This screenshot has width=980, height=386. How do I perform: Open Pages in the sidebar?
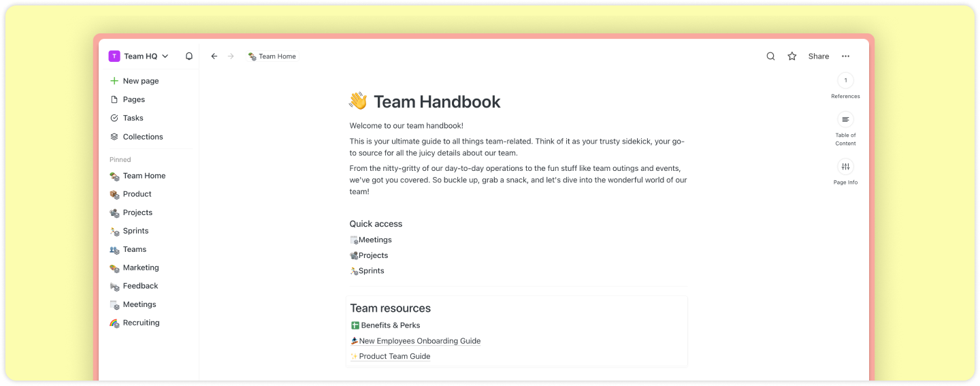pyautogui.click(x=133, y=99)
